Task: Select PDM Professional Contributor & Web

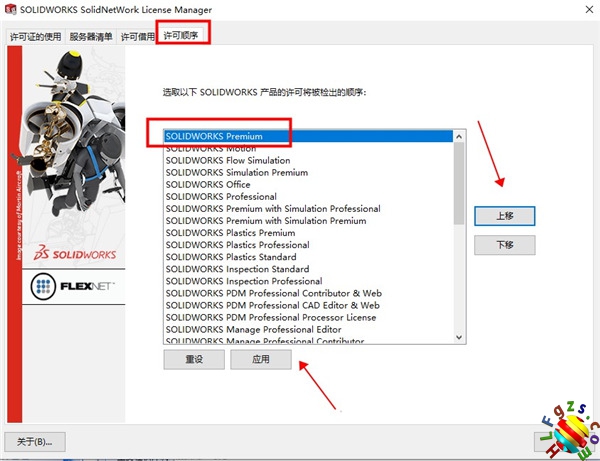Action: [x=309, y=293]
